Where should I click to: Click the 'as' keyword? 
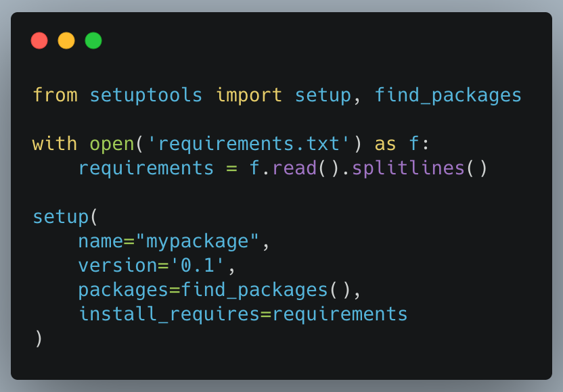click(385, 144)
